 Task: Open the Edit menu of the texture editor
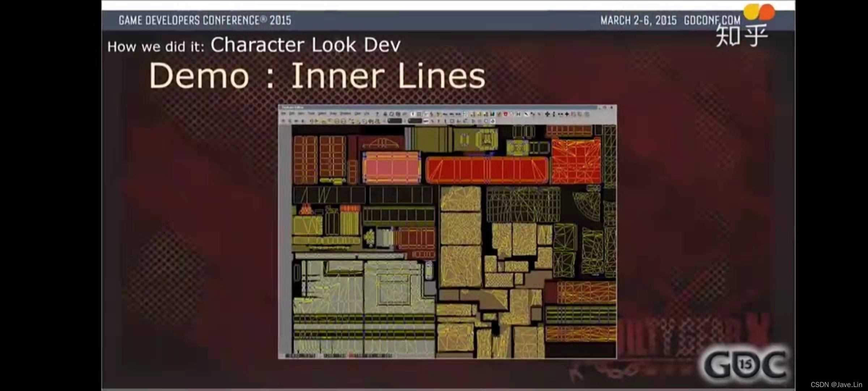tap(292, 114)
